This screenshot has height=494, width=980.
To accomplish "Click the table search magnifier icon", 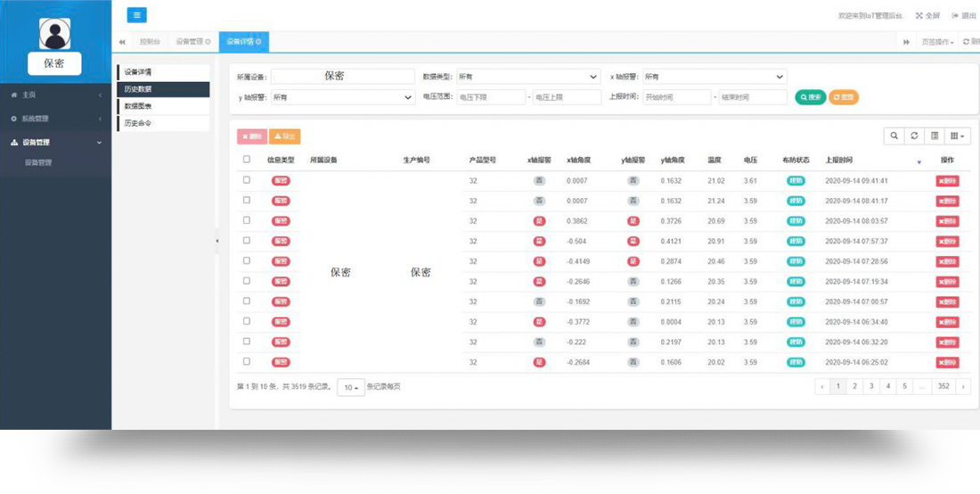I will click(x=894, y=136).
